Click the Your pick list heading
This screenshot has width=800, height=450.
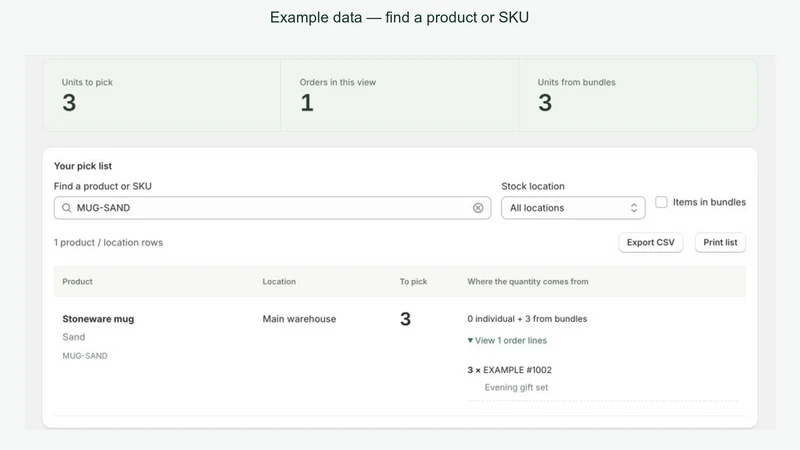coord(83,166)
